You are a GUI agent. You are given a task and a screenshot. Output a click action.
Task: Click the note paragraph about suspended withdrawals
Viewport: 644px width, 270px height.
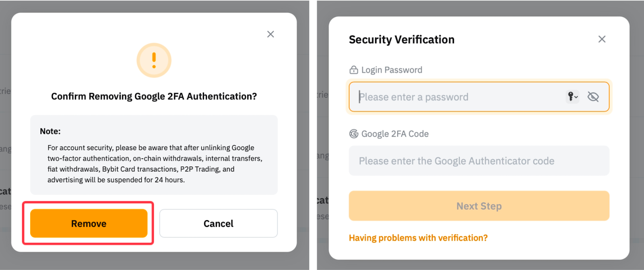click(155, 164)
